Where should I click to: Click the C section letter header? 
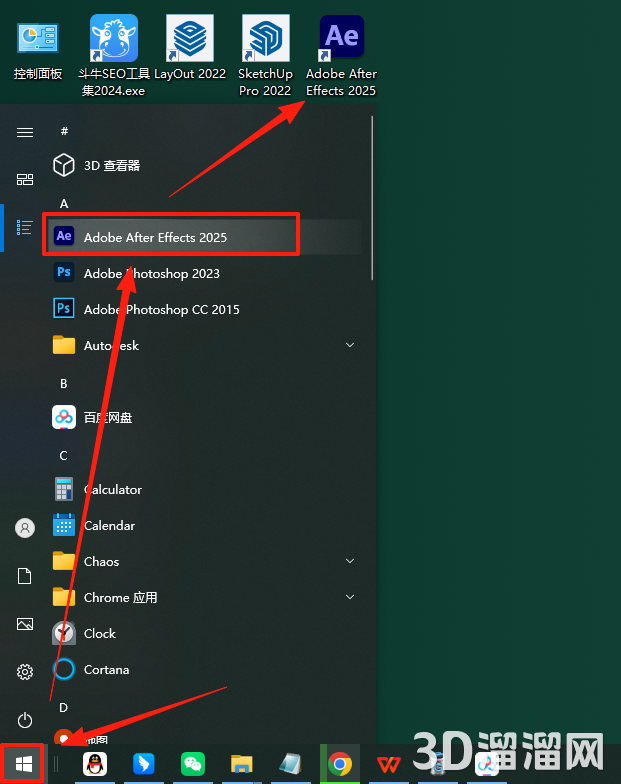pos(64,456)
